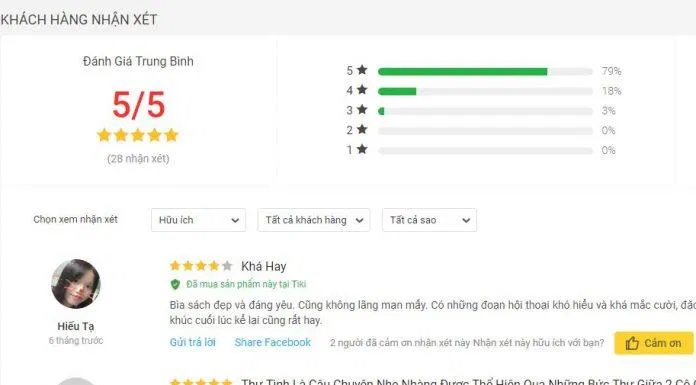The height and width of the screenshot is (385, 696).
Task: Click the Share Facebook link
Action: tap(273, 342)
